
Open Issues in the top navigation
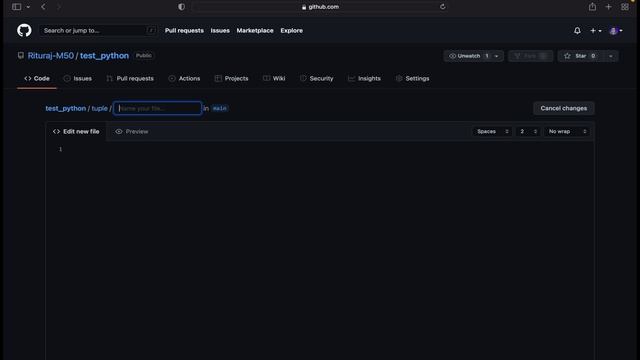(220, 31)
